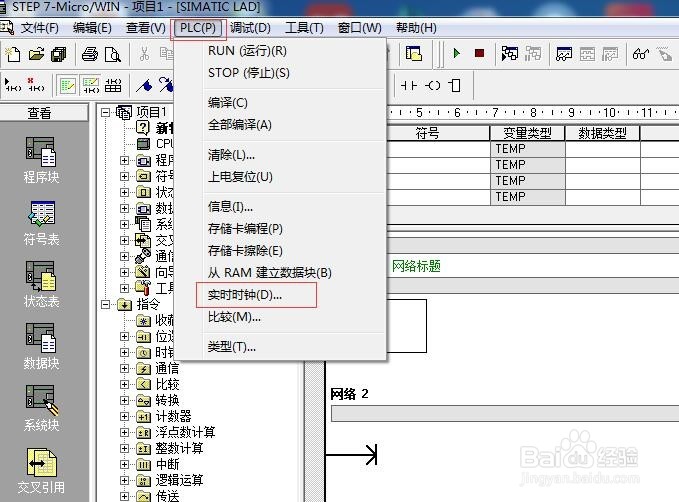Screen dimensions: 679x502
Task: Expand the 计数器 instruction folder
Action: [x=124, y=417]
